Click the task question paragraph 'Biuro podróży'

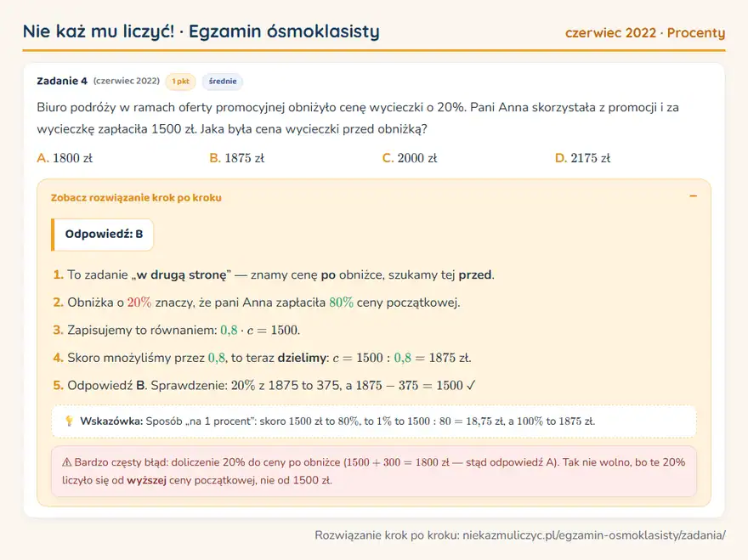point(358,118)
